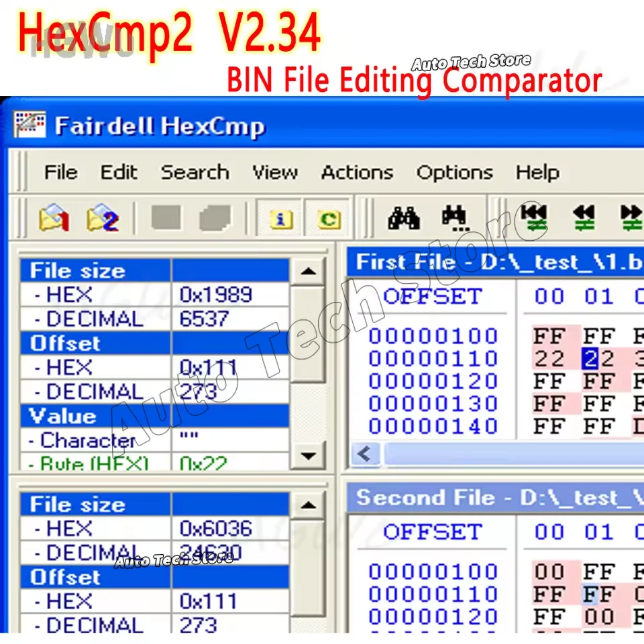644x644 pixels.
Task: Open the Options menu
Action: coord(455,172)
